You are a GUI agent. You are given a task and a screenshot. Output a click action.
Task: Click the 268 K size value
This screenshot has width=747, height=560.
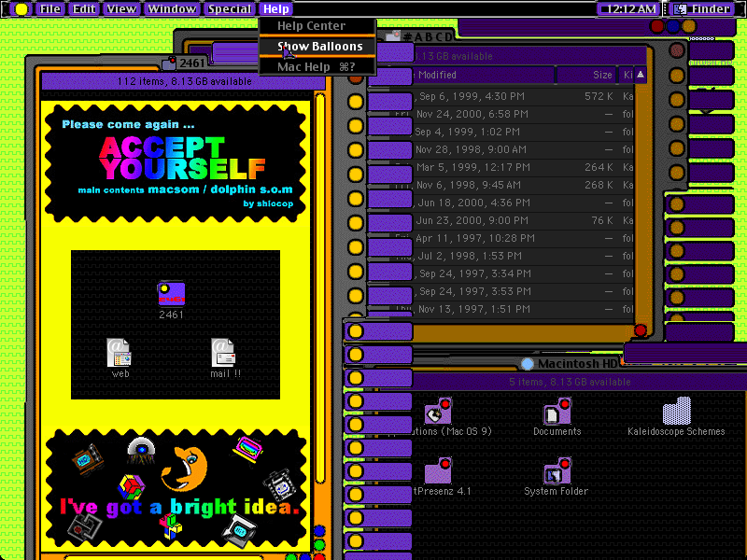599,185
